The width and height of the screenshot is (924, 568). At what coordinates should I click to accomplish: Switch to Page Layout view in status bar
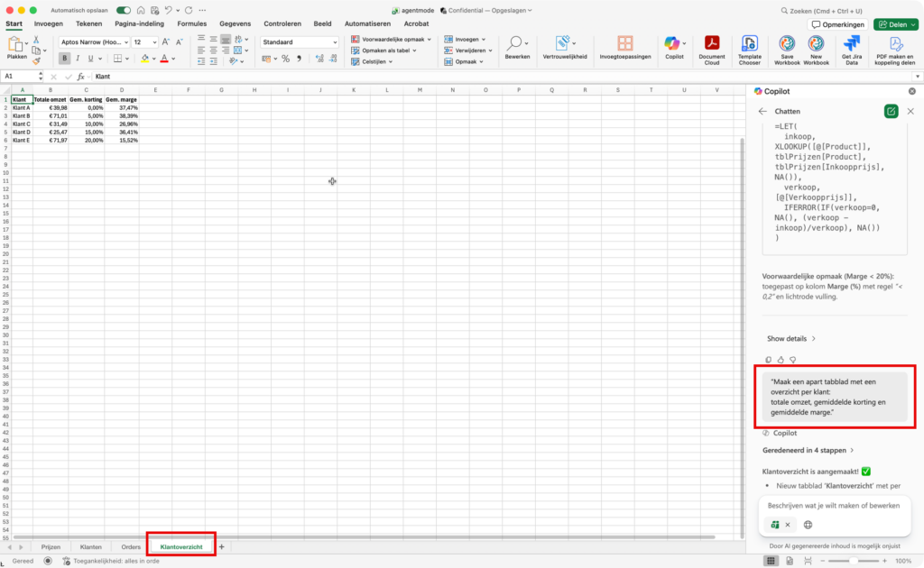pos(789,561)
